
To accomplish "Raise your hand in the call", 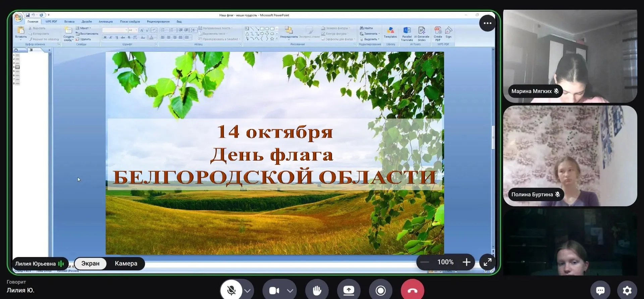I will [x=317, y=290].
